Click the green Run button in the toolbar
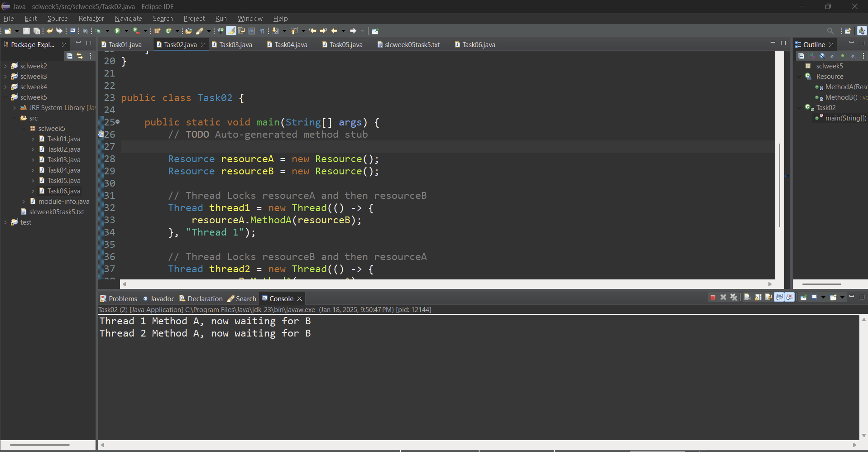Viewport: 868px width, 452px height. coord(117,31)
